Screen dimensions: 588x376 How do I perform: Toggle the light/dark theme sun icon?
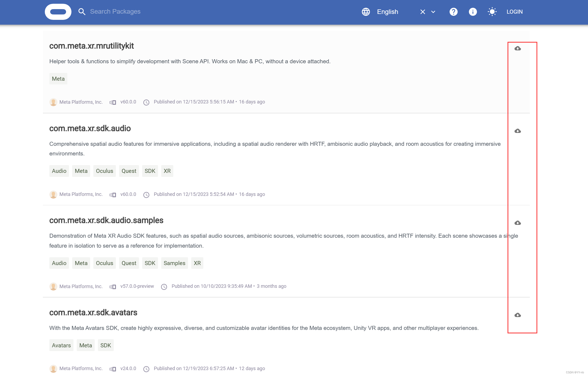pos(492,12)
